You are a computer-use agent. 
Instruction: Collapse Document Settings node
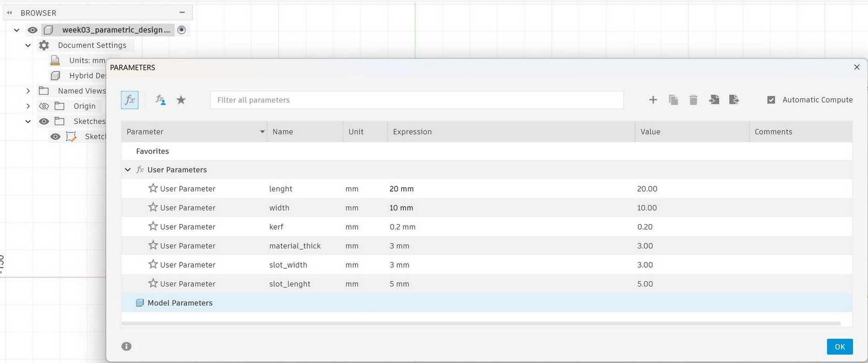click(28, 45)
